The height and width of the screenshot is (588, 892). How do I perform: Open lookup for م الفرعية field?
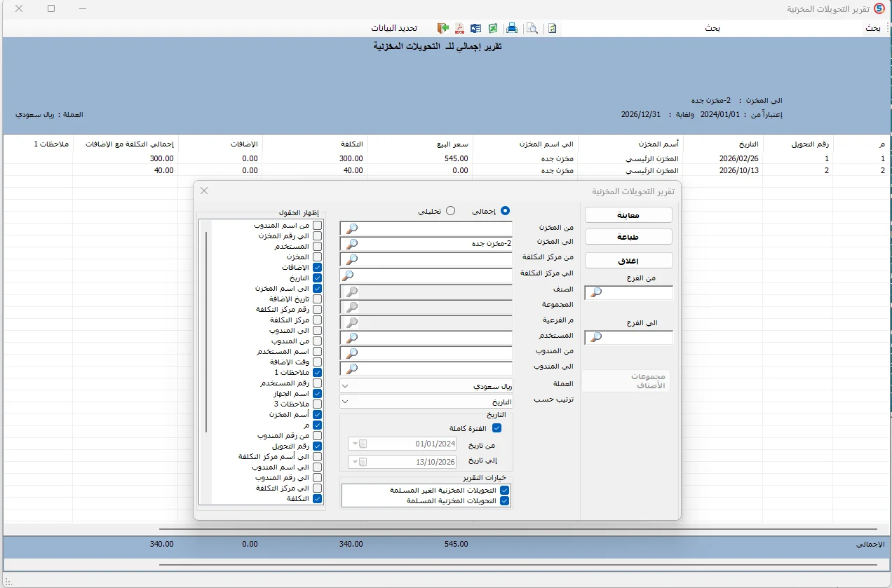point(352,322)
